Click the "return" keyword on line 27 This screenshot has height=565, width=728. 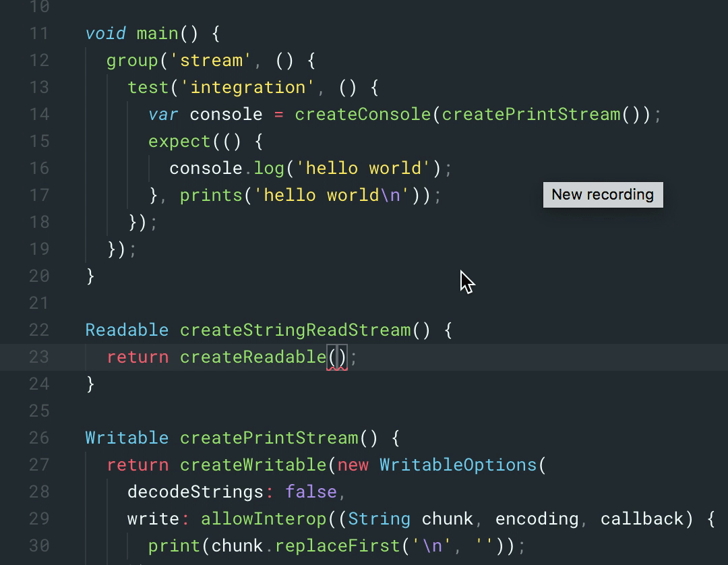tap(138, 465)
